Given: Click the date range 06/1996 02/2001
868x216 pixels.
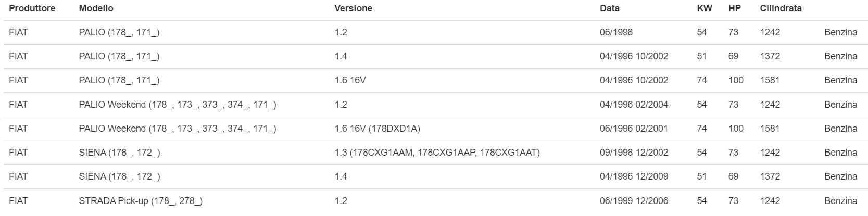Looking at the screenshot, I should coord(634,129).
